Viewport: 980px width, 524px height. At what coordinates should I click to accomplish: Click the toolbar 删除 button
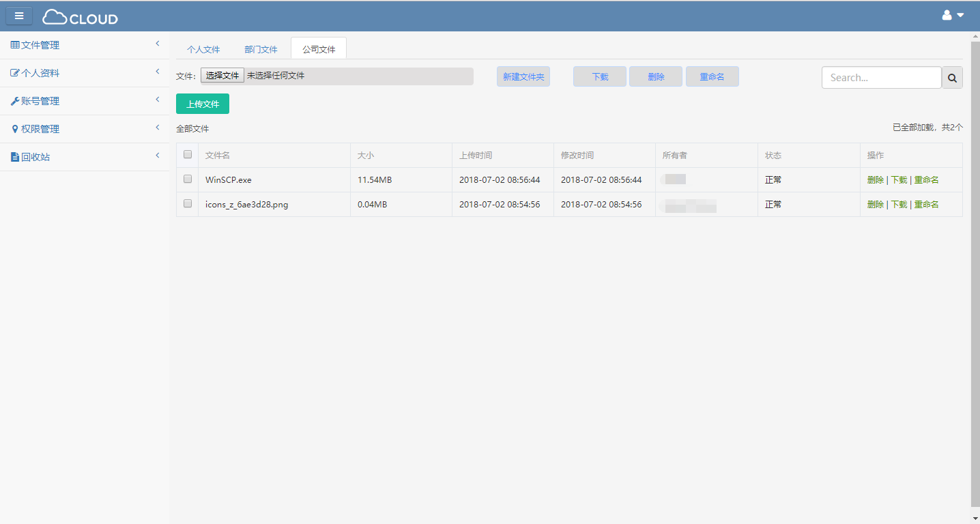(x=656, y=76)
